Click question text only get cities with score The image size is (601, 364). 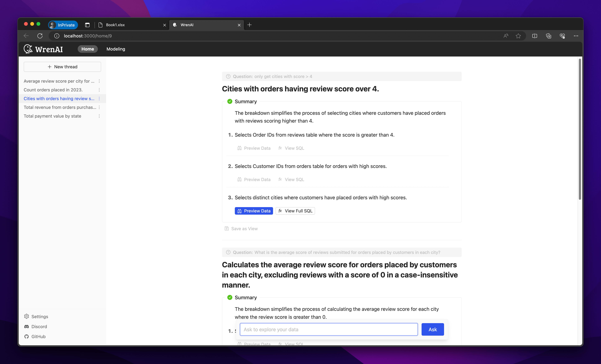[x=283, y=77]
